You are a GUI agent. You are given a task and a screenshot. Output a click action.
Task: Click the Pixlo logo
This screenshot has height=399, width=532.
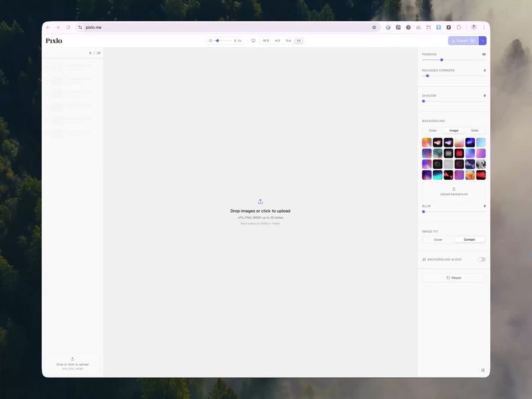coord(55,41)
